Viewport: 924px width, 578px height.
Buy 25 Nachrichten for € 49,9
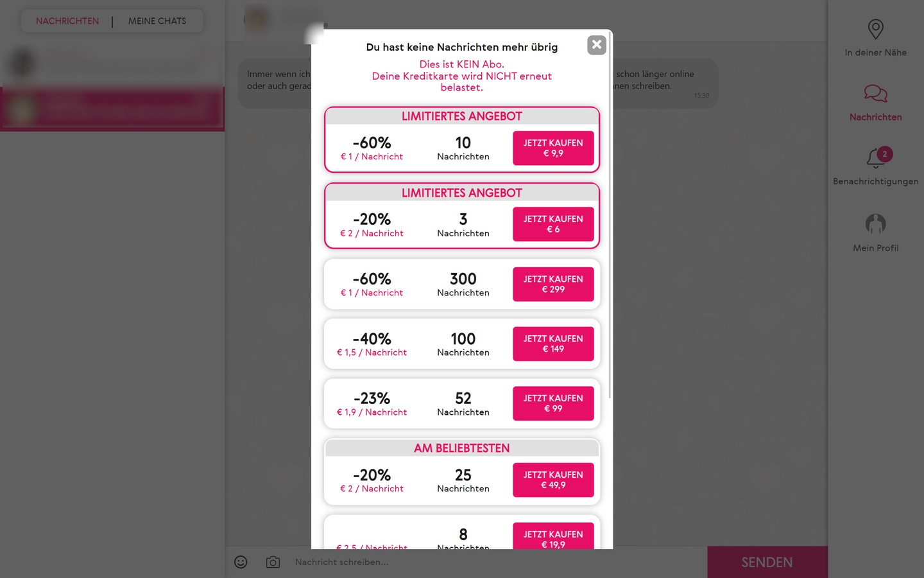coord(553,480)
